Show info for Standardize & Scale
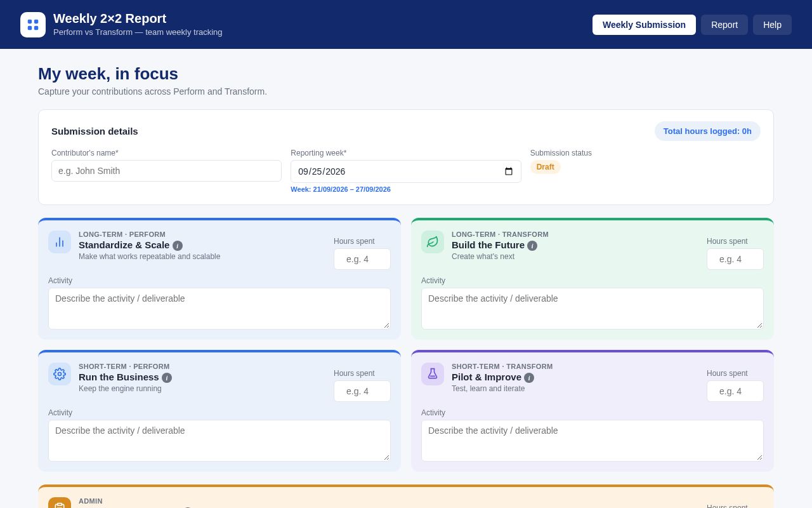This screenshot has height=508, width=812. tap(178, 246)
